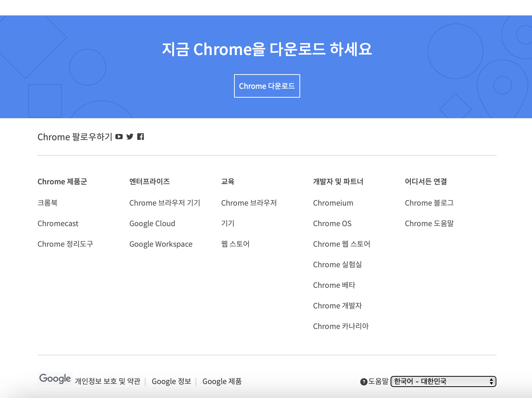Open the Chrome OS link
532x398 pixels.
click(x=332, y=224)
